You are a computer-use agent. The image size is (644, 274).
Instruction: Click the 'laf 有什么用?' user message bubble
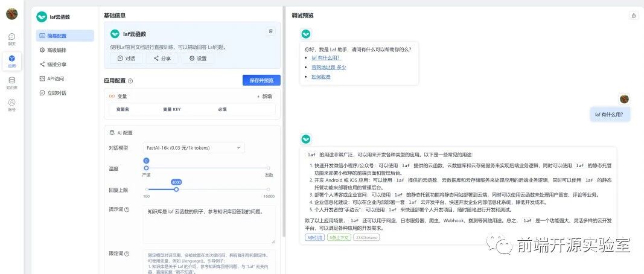[x=610, y=114]
